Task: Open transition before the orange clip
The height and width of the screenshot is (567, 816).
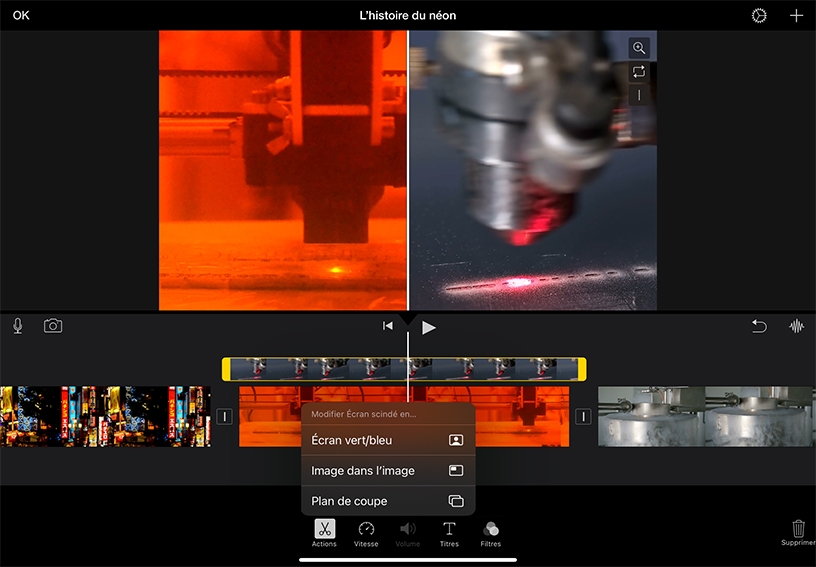Action: click(x=224, y=416)
